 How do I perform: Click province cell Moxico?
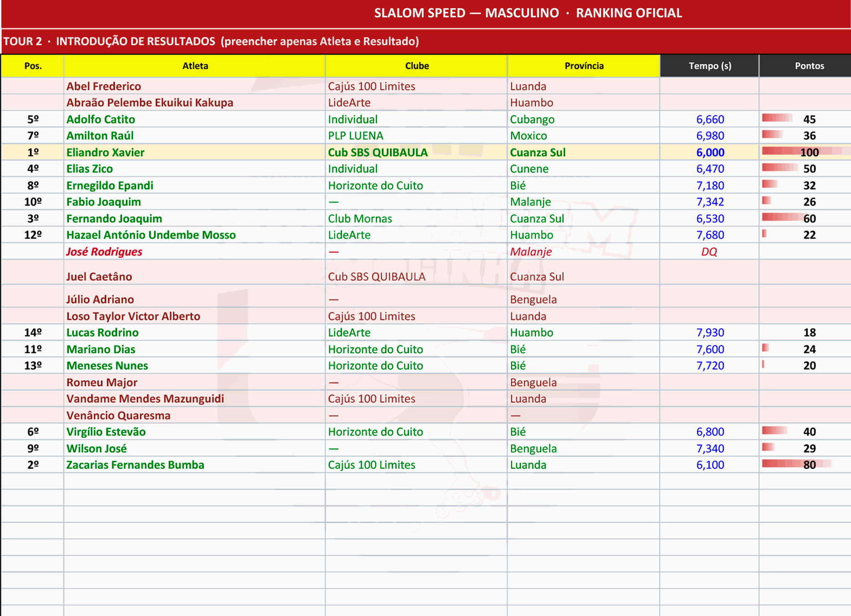coord(584,135)
